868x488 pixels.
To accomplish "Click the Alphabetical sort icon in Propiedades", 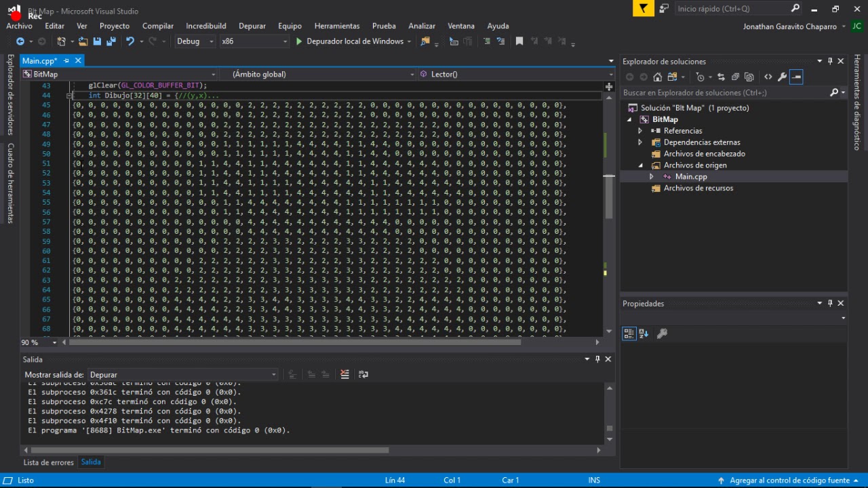I will click(x=644, y=333).
